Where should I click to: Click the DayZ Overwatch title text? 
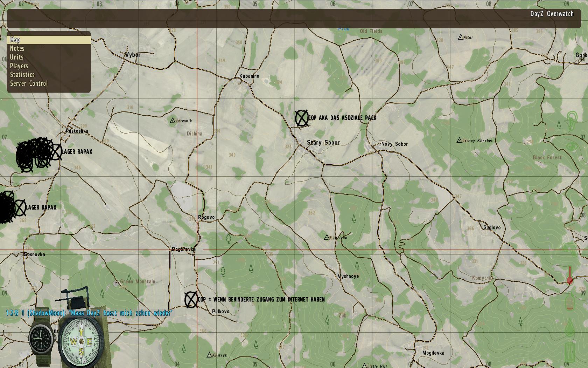[552, 14]
